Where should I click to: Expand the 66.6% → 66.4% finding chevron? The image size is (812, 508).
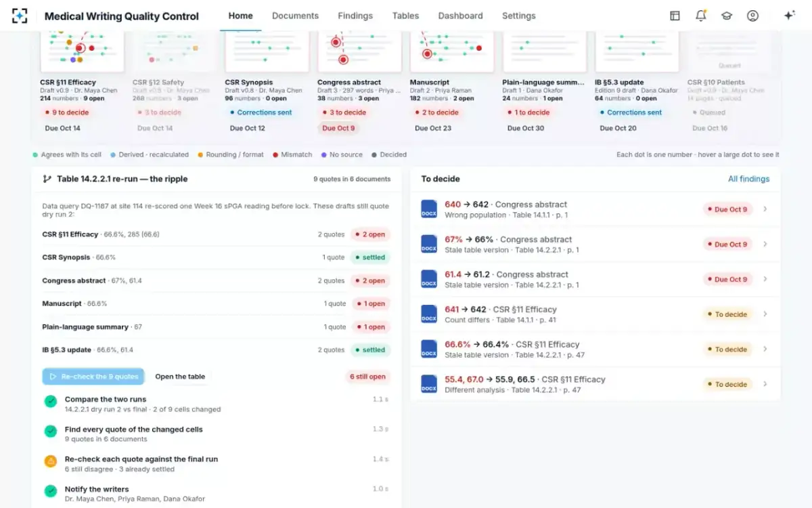coord(765,349)
